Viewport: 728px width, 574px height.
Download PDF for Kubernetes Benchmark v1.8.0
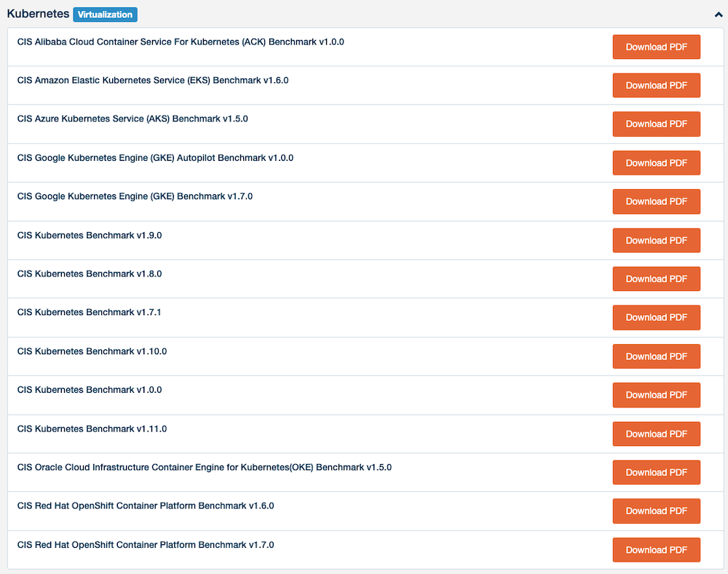pos(656,279)
